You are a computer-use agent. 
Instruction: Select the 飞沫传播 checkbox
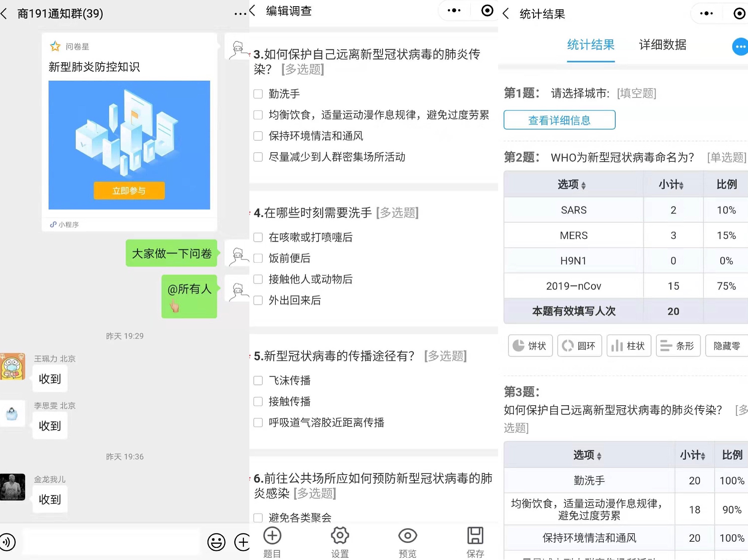(258, 381)
